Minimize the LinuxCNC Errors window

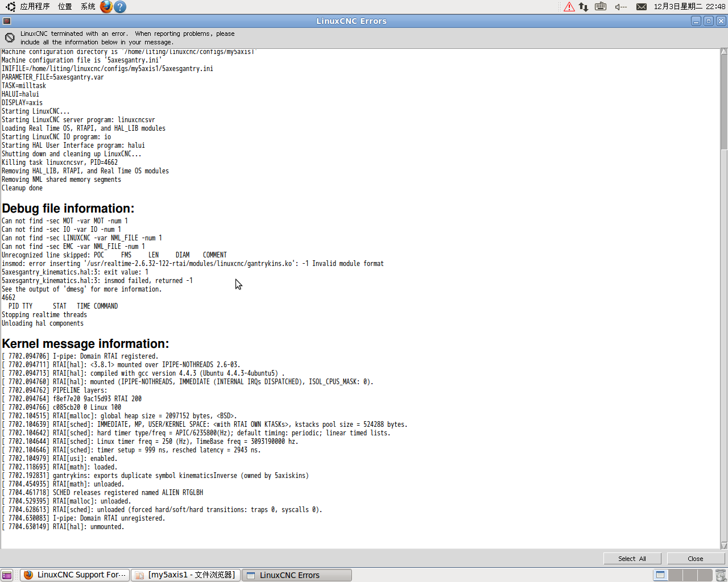coord(696,21)
